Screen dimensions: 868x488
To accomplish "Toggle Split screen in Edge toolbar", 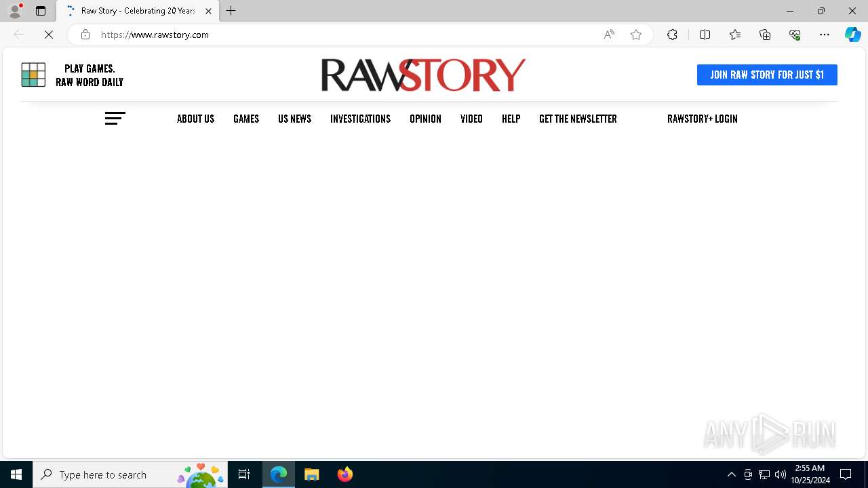I will [x=705, y=35].
